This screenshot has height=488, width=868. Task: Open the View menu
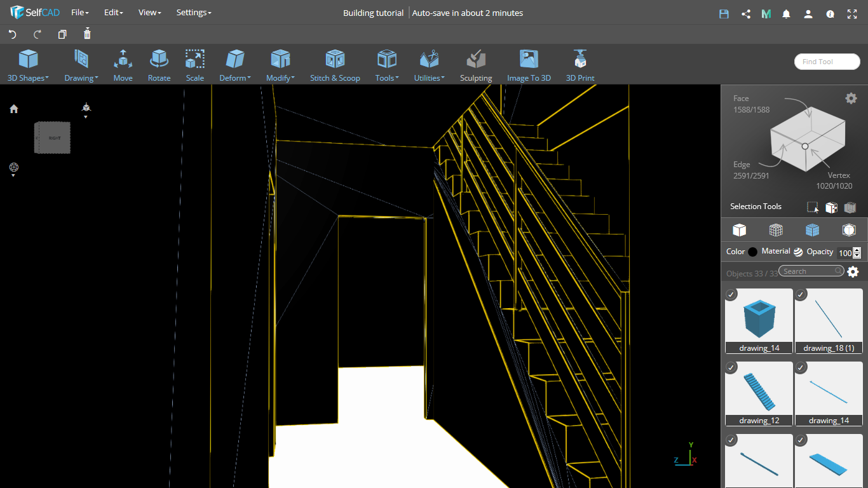150,13
